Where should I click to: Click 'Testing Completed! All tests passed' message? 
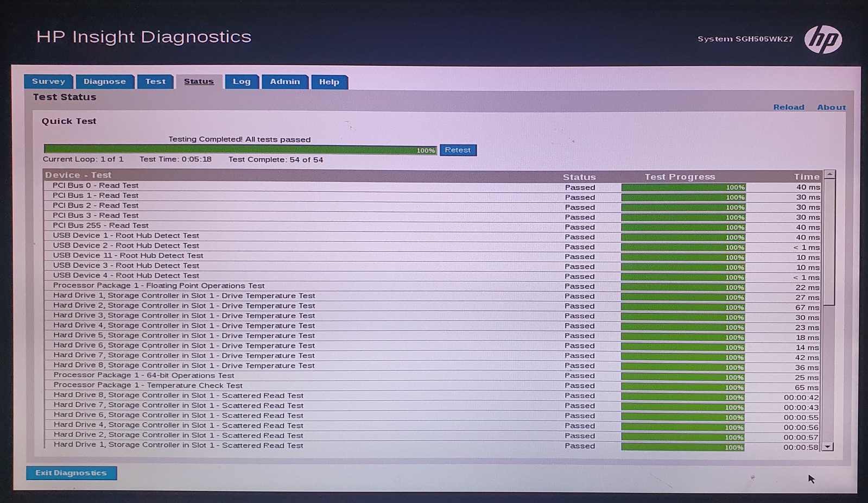point(239,139)
